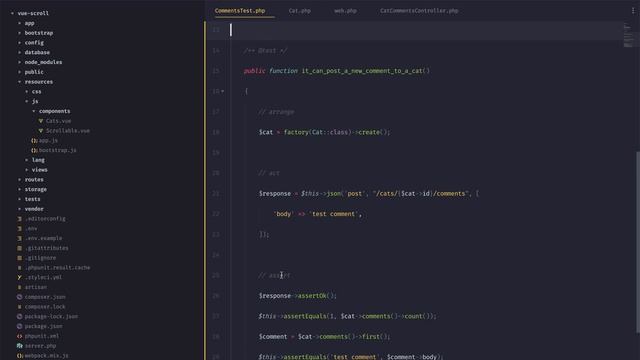Click the JS braces icon beside bootstrap.js
Image resolution: width=640 pixels, height=360 pixels.
tap(34, 150)
